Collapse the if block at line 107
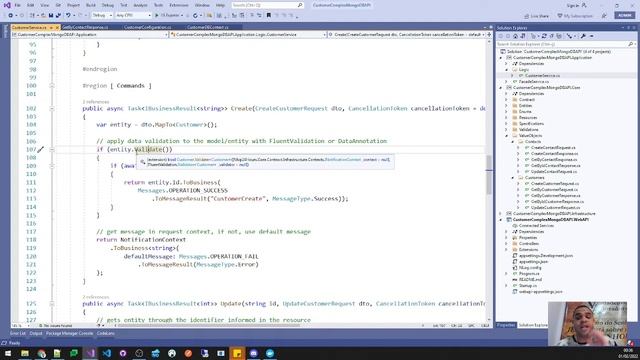 [52, 149]
